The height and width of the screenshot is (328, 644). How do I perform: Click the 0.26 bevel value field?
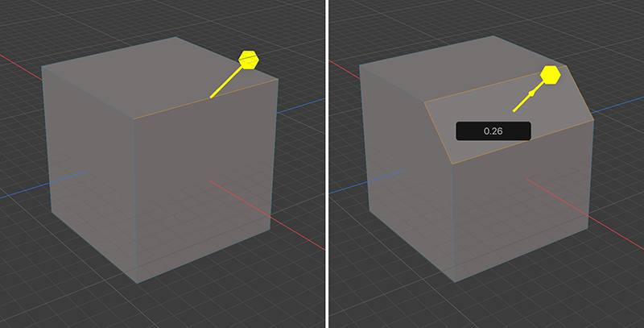[x=493, y=131]
